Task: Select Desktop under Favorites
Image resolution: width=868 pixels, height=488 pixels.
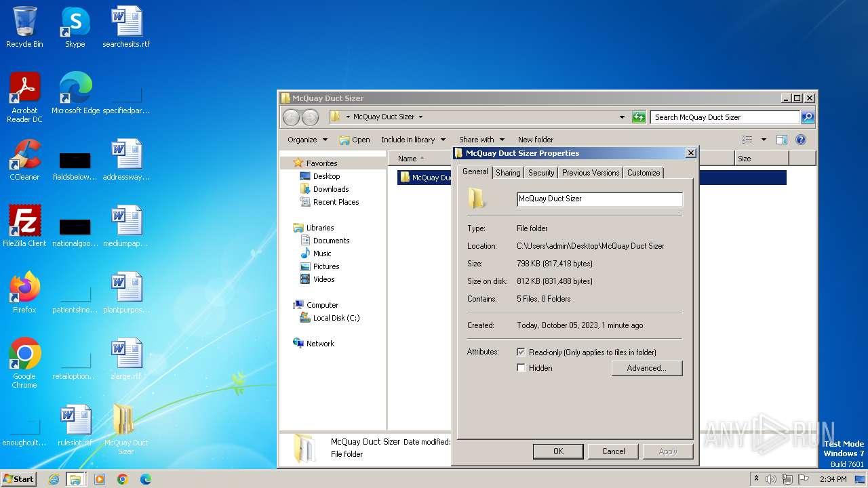Action: point(320,176)
